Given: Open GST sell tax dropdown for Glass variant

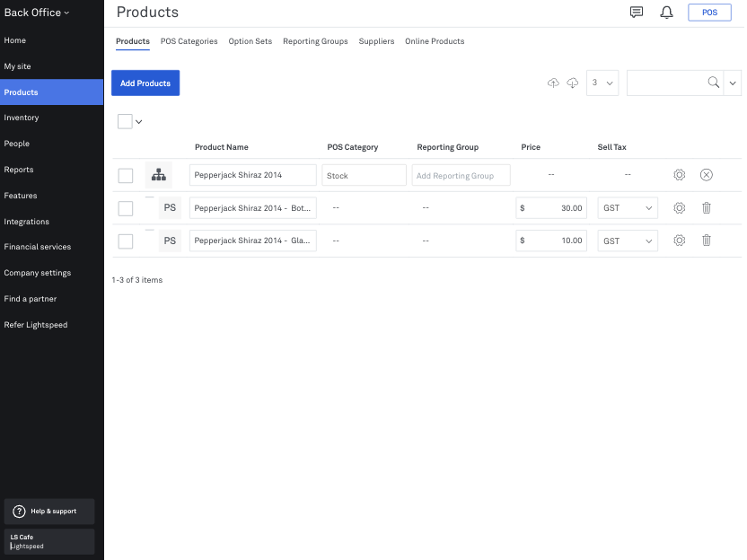Looking at the screenshot, I should (x=628, y=241).
